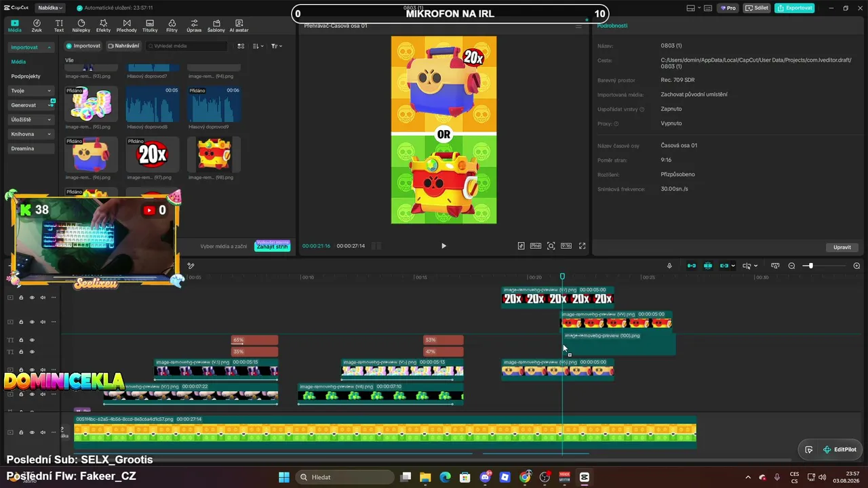
Task: Expand the Importovat sidebar section
Action: coord(31,47)
